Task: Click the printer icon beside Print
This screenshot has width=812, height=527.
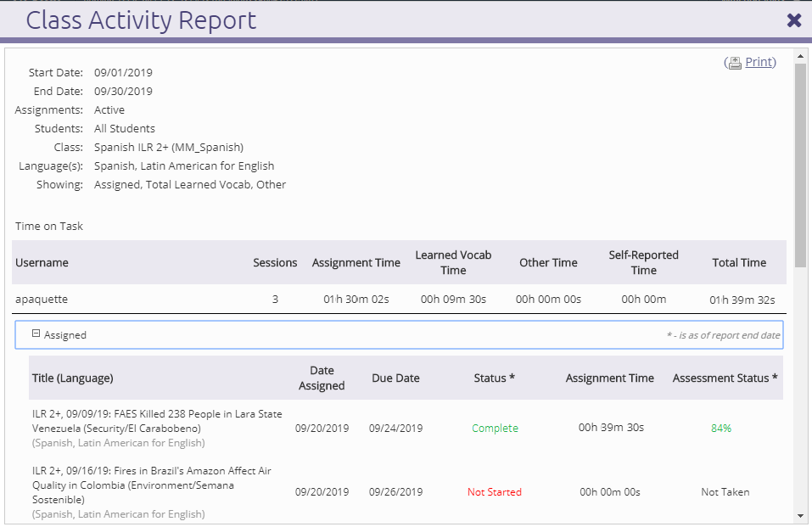Action: pyautogui.click(x=735, y=63)
